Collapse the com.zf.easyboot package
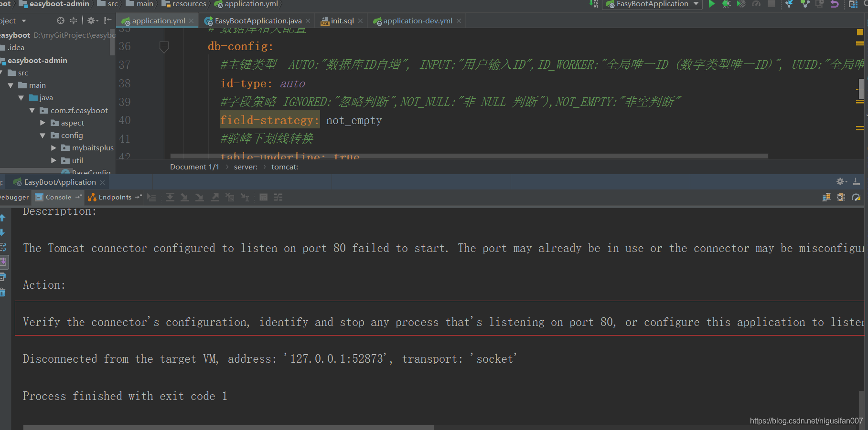The width and height of the screenshot is (868, 430). tap(32, 111)
